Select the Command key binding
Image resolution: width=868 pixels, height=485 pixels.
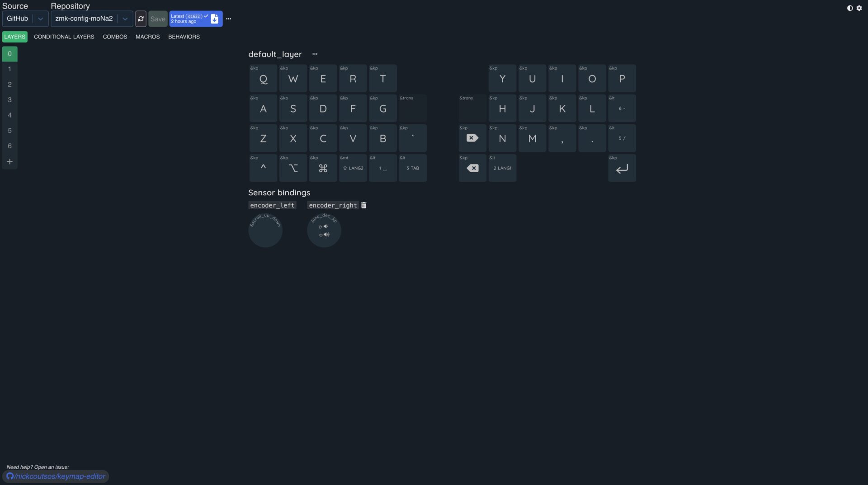click(323, 168)
